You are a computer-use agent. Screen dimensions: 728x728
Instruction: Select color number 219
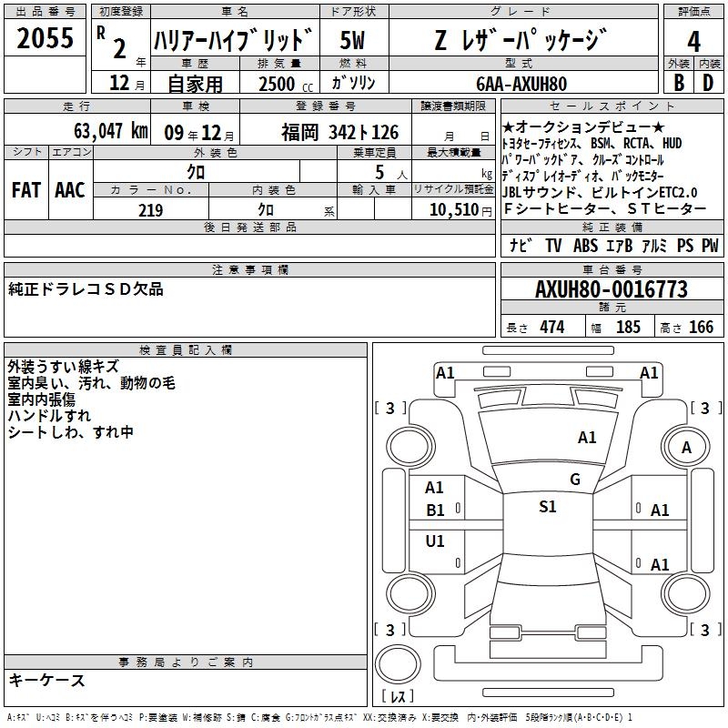click(150, 210)
